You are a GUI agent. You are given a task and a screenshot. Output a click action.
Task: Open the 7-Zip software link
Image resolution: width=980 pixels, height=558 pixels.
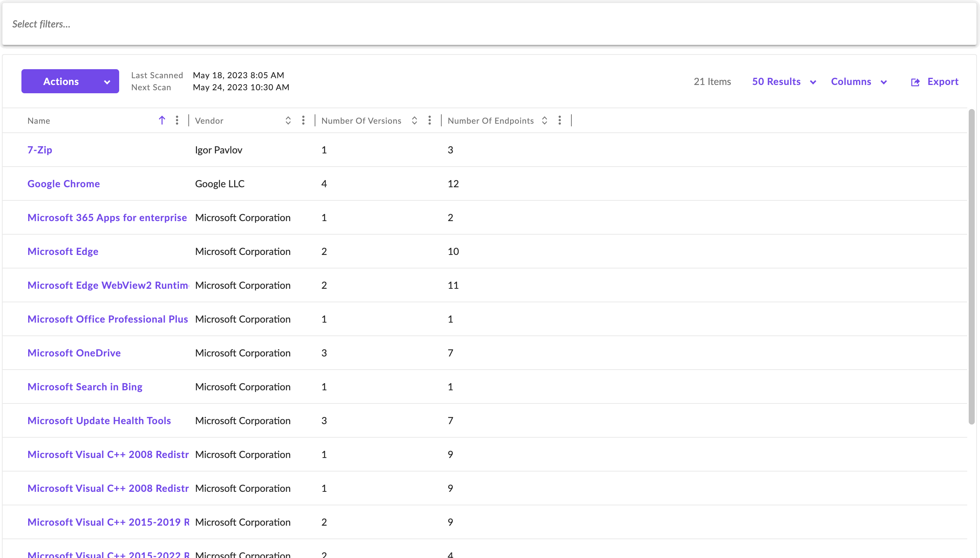click(x=39, y=150)
